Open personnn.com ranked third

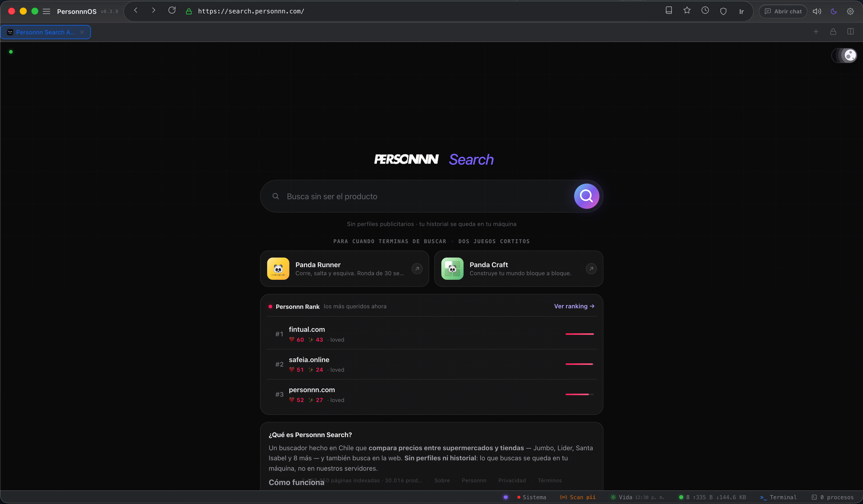tap(431, 394)
